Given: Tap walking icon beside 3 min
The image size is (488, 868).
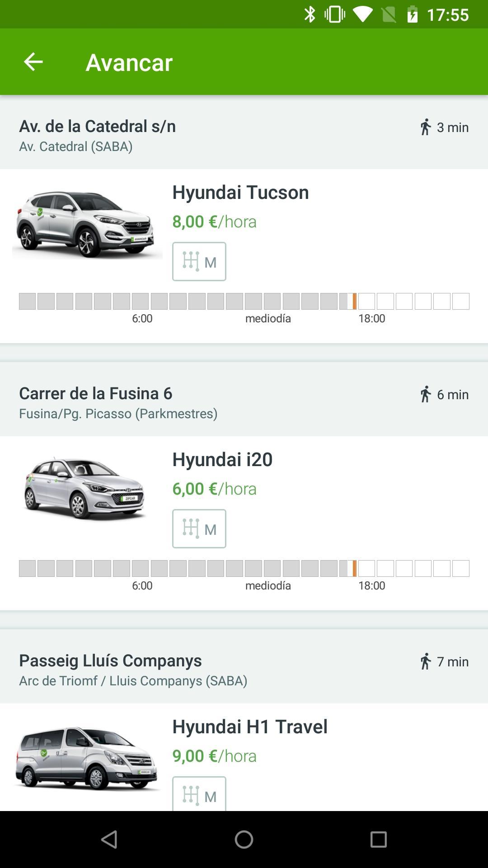Looking at the screenshot, I should click(425, 127).
